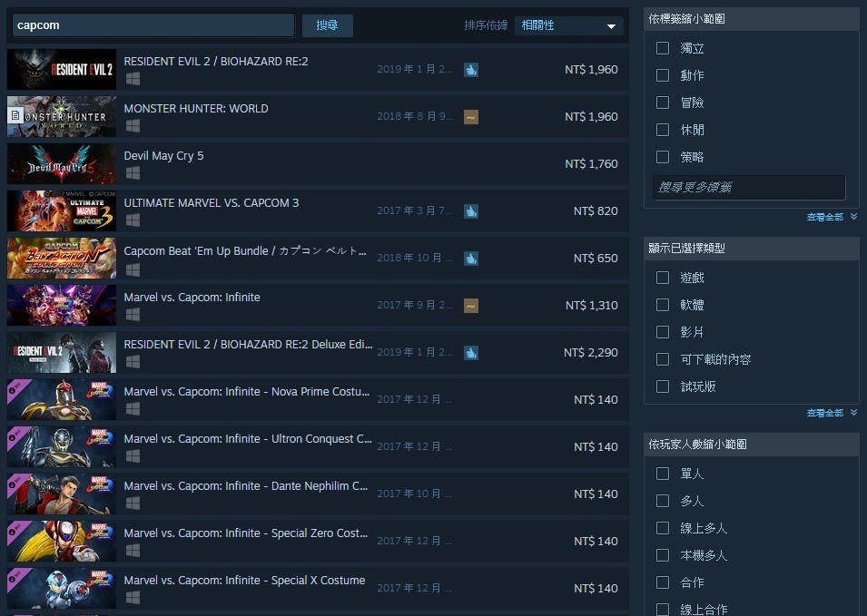Image resolution: width=867 pixels, height=616 pixels.
Task: Click the 搜尋 search button
Action: coord(328,25)
